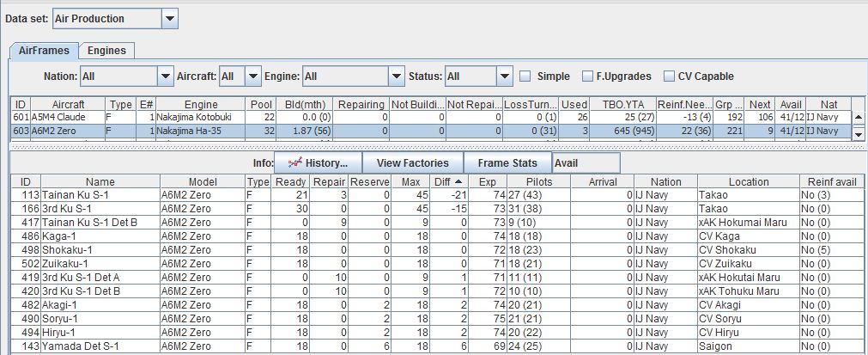Expand the Nation filter dropdown
Image resolution: width=868 pixels, height=355 pixels.
pos(166,77)
